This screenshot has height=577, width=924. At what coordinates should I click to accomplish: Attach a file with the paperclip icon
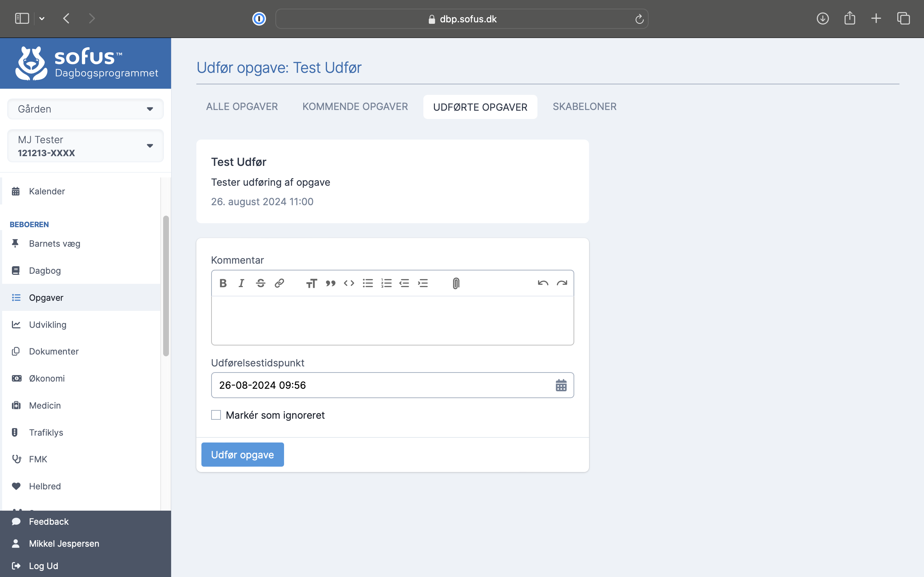tap(456, 283)
